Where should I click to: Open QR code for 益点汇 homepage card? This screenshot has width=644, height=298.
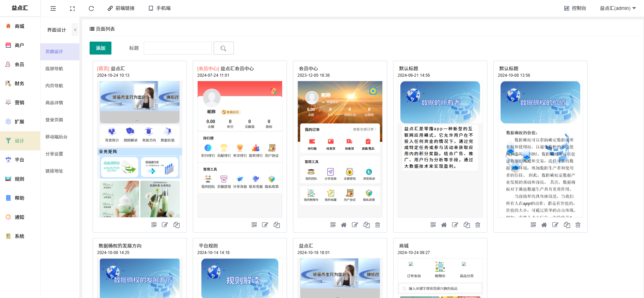(154, 225)
